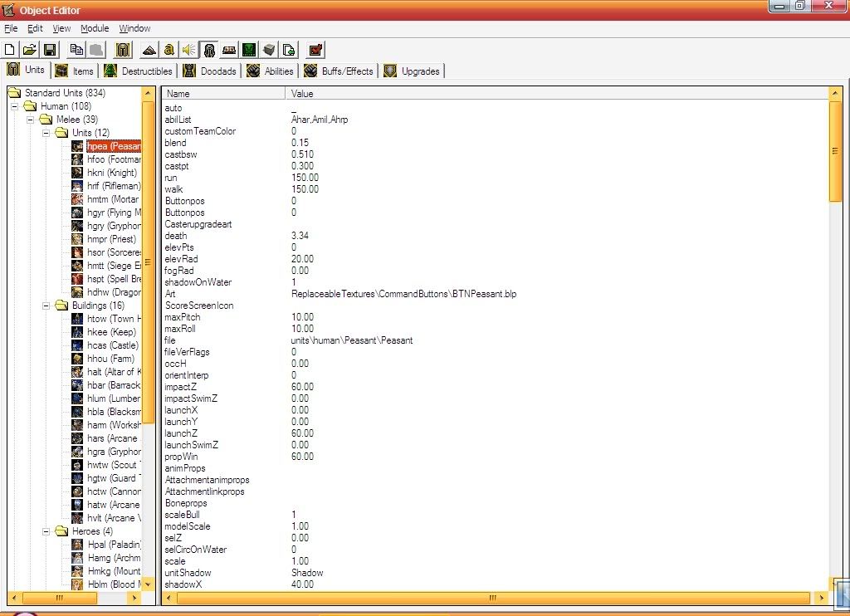The image size is (850, 616).
Task: Select the modelScale property row
Action: point(495,526)
